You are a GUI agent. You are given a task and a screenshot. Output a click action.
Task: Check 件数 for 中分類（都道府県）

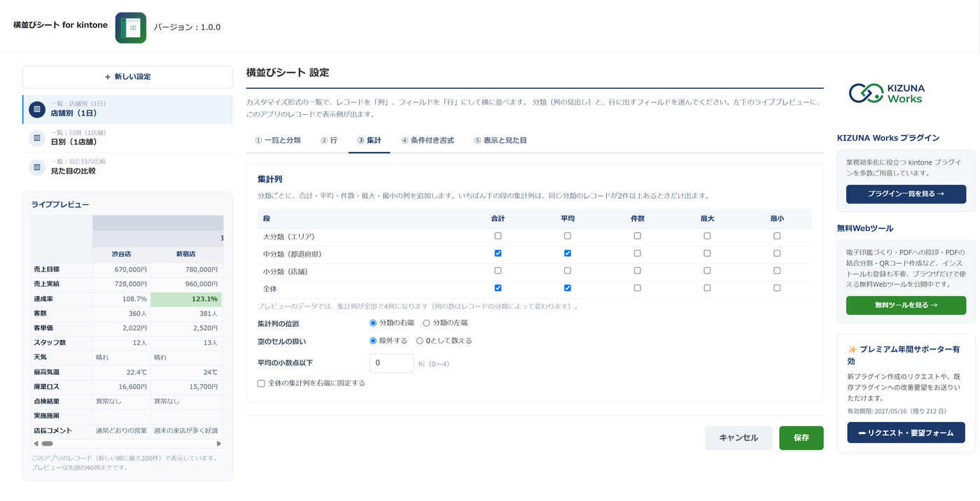(637, 253)
